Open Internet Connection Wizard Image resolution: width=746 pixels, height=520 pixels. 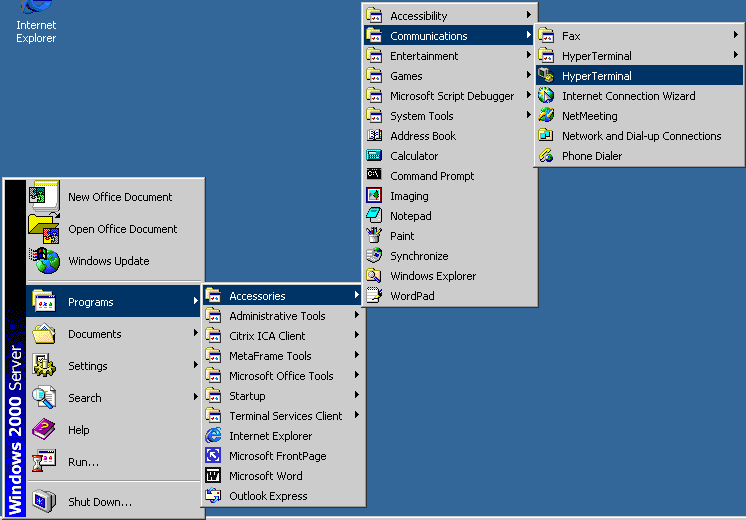point(628,96)
